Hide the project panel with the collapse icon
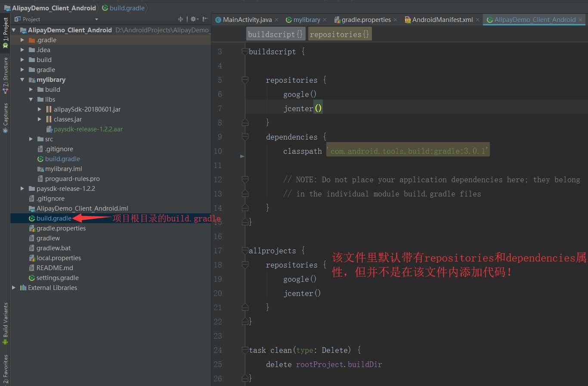 click(x=205, y=19)
